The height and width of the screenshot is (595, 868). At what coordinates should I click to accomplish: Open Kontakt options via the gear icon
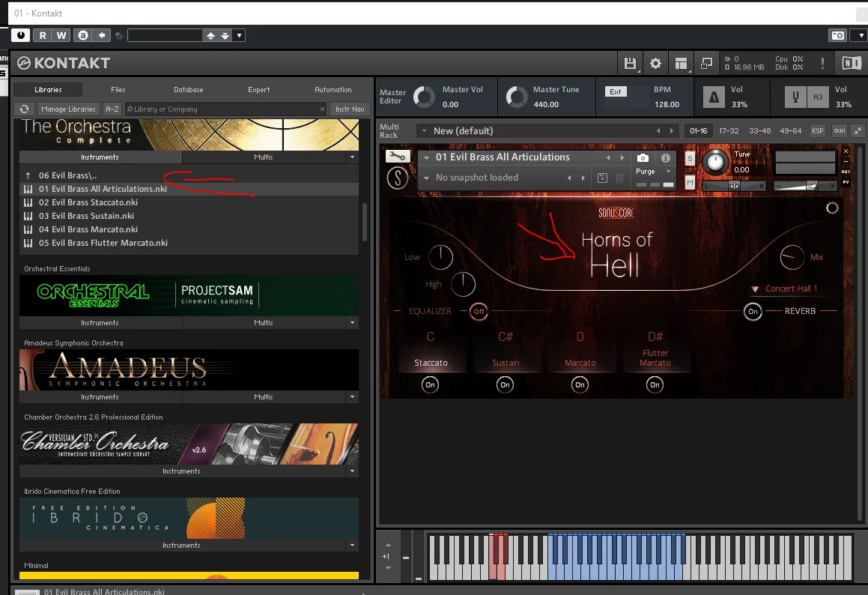[655, 63]
